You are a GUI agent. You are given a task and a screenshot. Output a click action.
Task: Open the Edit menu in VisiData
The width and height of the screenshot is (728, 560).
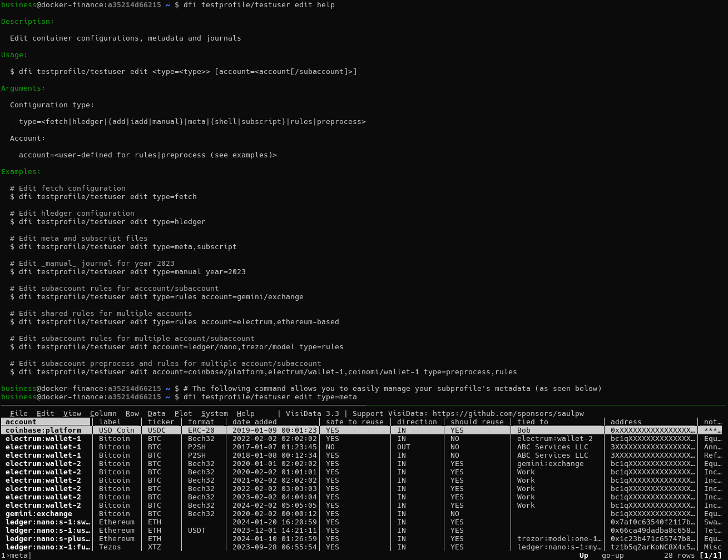[45, 413]
